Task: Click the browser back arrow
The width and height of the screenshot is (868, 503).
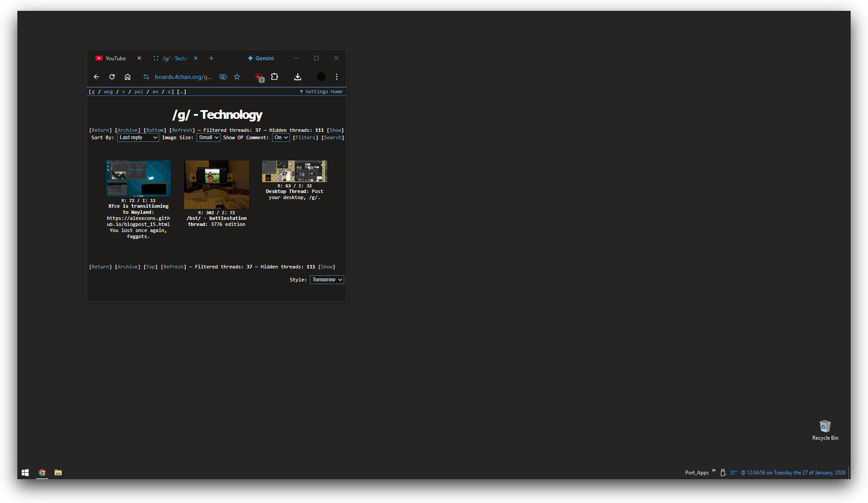Action: pos(96,77)
